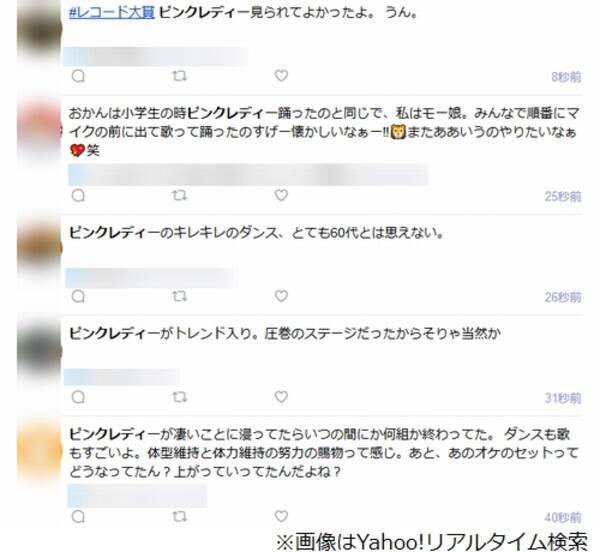The height and width of the screenshot is (552, 600).
Task: Open the #レコード大賞 hashtag link
Action: click(112, 13)
